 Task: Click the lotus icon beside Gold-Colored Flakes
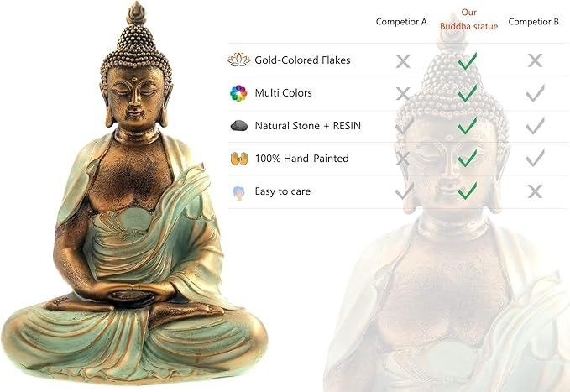tap(238, 60)
